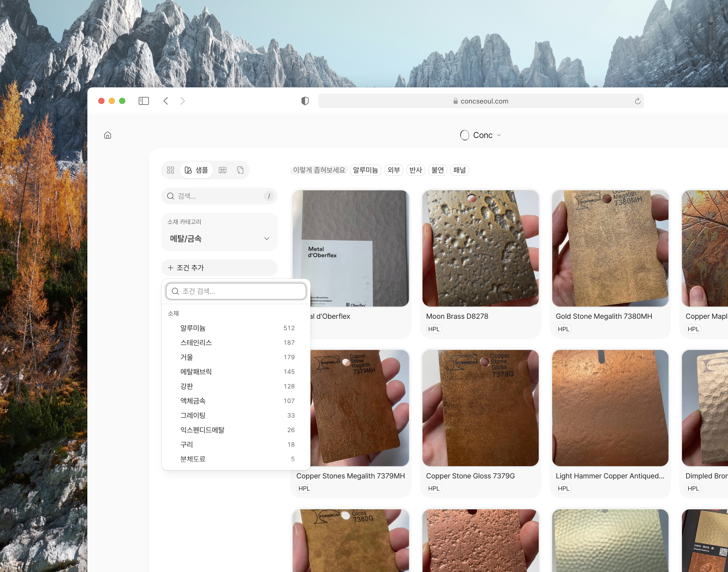Image resolution: width=728 pixels, height=572 pixels.
Task: Click the HPL tag under Copper Stones Megalith
Action: click(x=304, y=489)
